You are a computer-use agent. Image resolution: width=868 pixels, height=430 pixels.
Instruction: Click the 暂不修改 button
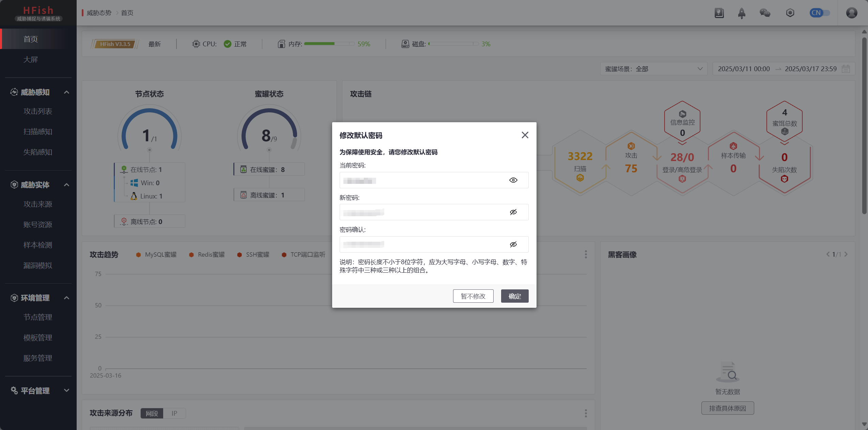click(473, 296)
